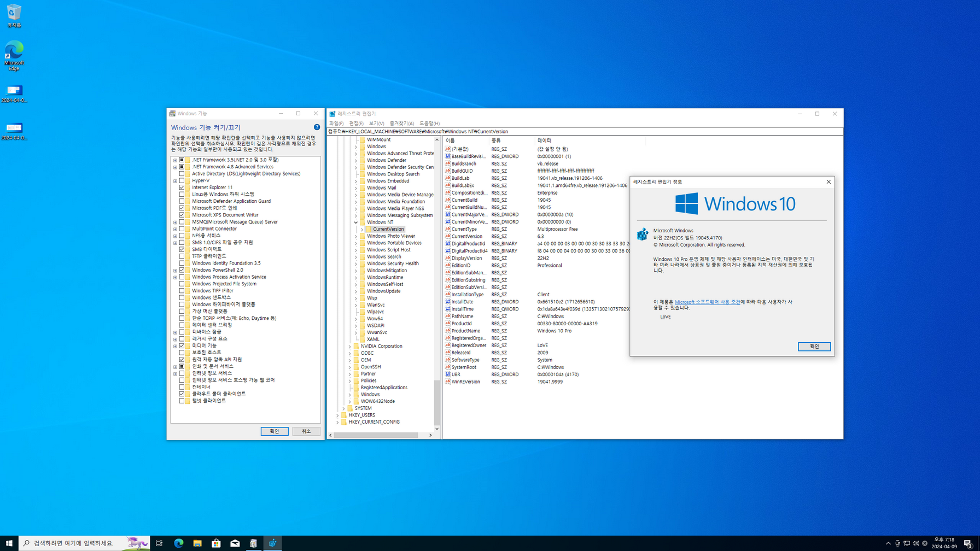Viewport: 980px width, 551px height.
Task: Open the 즐겨찾기(A) menu in Registry Editor
Action: click(401, 124)
